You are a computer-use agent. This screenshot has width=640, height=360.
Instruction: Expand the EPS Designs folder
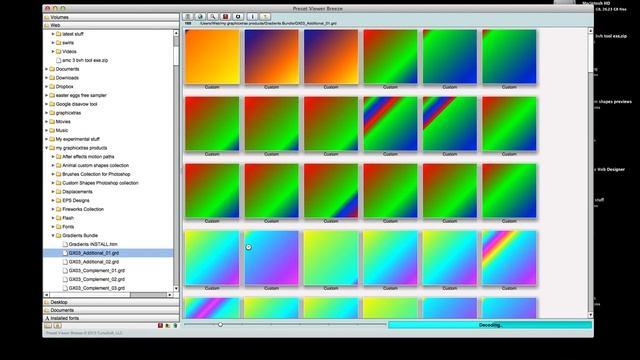pos(53,200)
